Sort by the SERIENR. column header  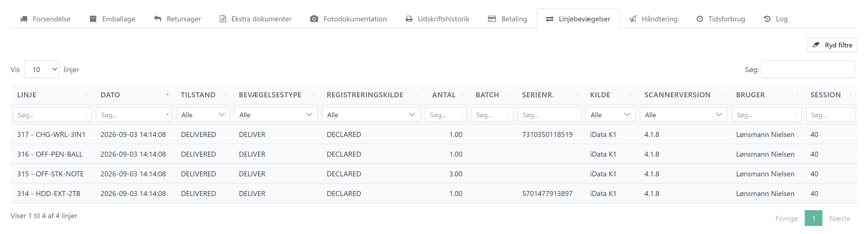549,95
